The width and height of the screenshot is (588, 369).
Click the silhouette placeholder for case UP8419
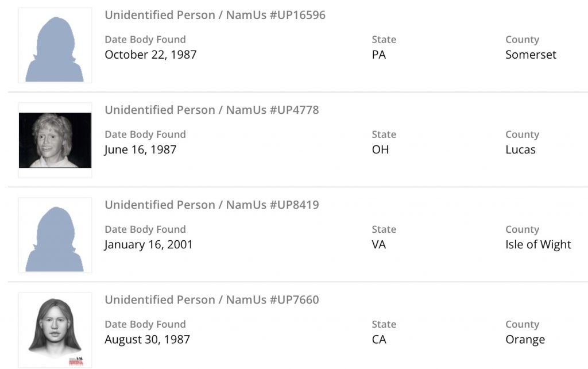coord(55,235)
